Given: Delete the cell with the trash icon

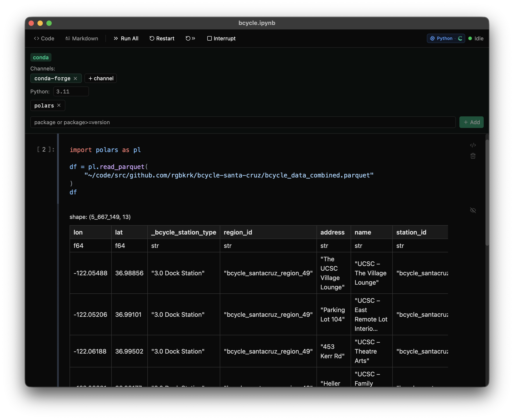Looking at the screenshot, I should [x=473, y=156].
